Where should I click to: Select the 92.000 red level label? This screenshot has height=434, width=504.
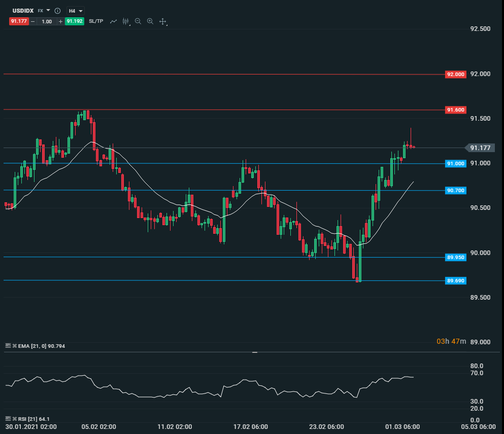tap(455, 75)
